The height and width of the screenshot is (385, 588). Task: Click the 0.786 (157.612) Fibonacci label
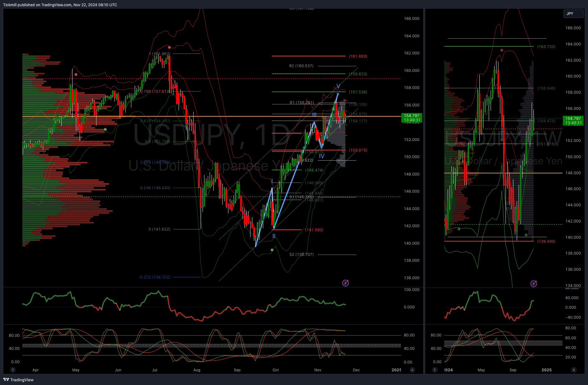155,92
